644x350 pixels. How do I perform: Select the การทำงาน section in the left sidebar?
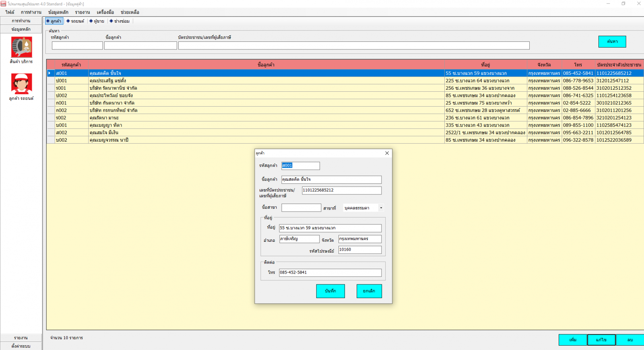point(21,21)
